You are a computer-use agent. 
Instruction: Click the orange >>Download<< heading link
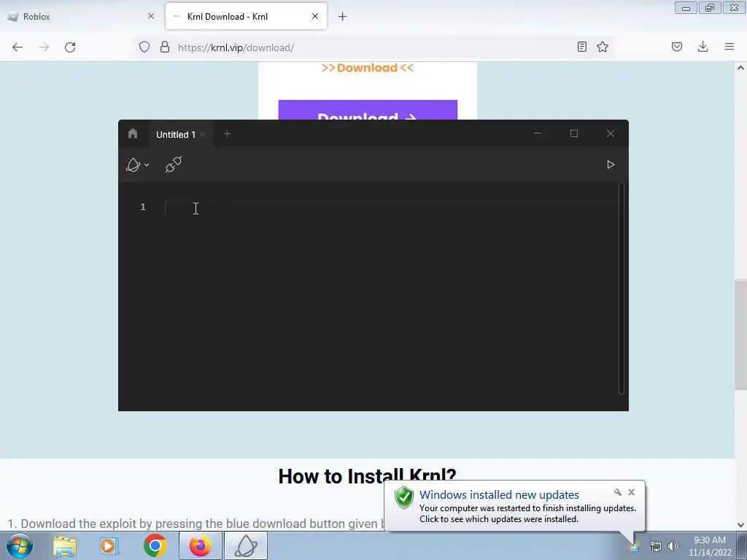point(368,68)
